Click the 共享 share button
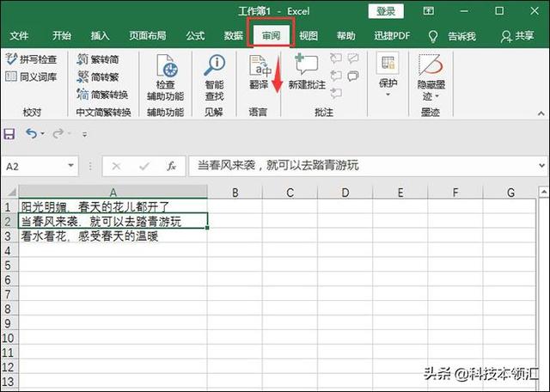Screen dimensions: 550x392 click(x=517, y=36)
